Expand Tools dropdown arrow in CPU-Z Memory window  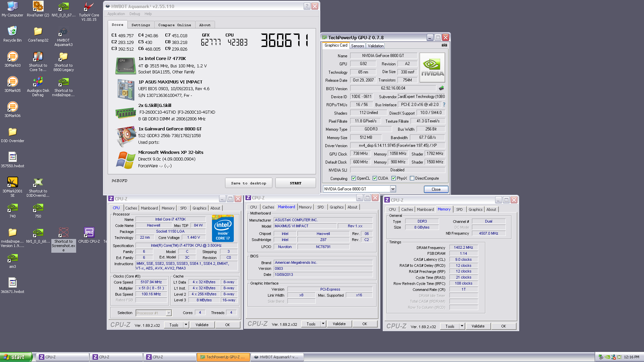462,326
